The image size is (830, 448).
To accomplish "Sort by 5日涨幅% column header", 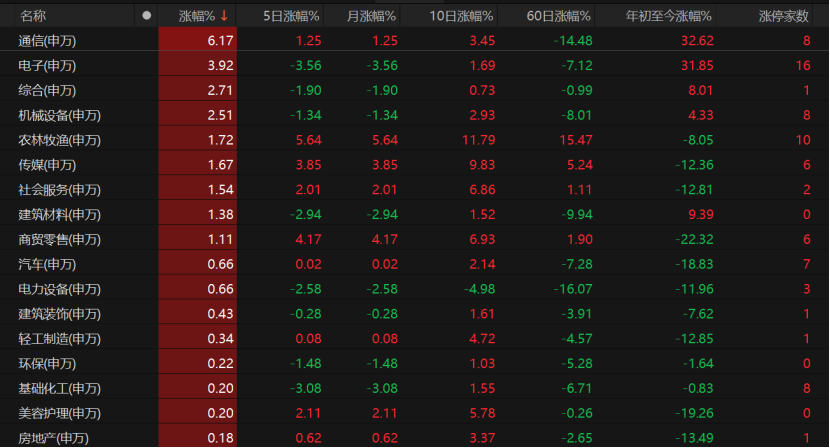I will click(x=291, y=16).
